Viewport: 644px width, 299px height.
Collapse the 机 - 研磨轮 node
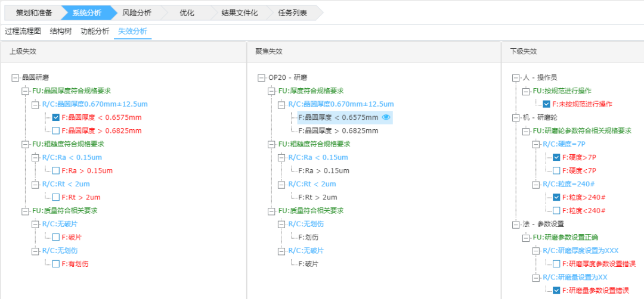click(x=516, y=117)
